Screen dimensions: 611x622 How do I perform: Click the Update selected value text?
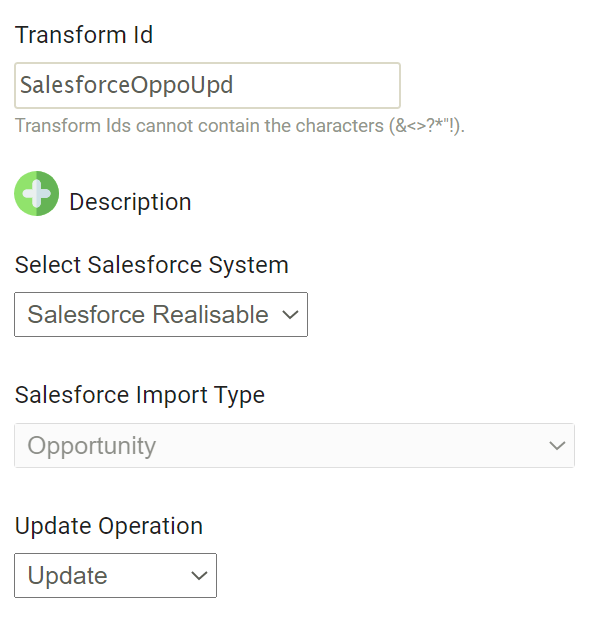click(68, 576)
